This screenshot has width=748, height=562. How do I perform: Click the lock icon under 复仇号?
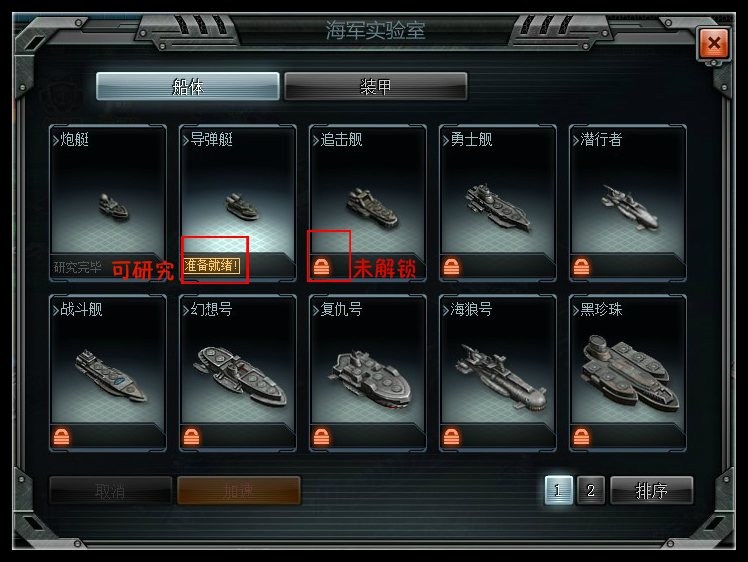coord(322,437)
